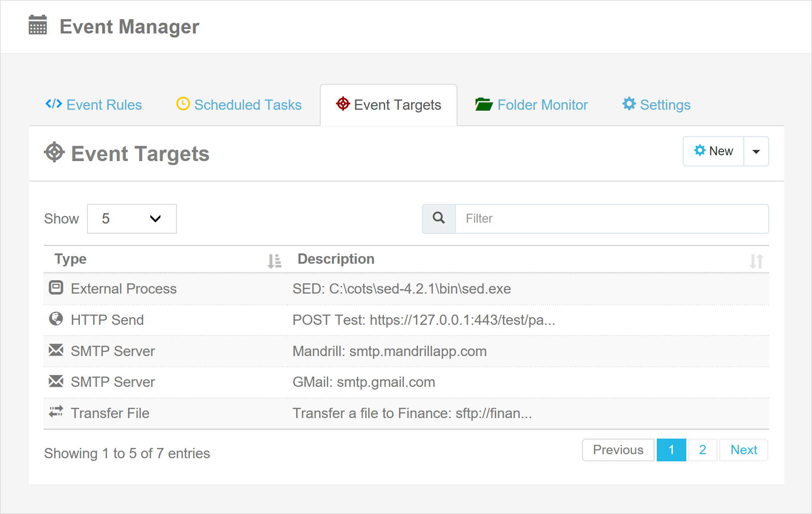The height and width of the screenshot is (514, 812).
Task: Sort by Description using arrows icon
Action: tap(756, 261)
